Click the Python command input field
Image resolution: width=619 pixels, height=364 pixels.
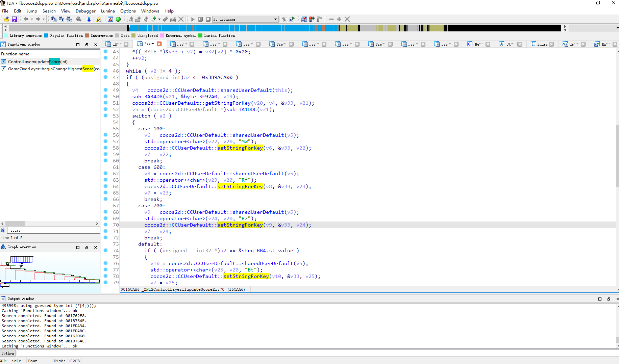click(x=318, y=353)
